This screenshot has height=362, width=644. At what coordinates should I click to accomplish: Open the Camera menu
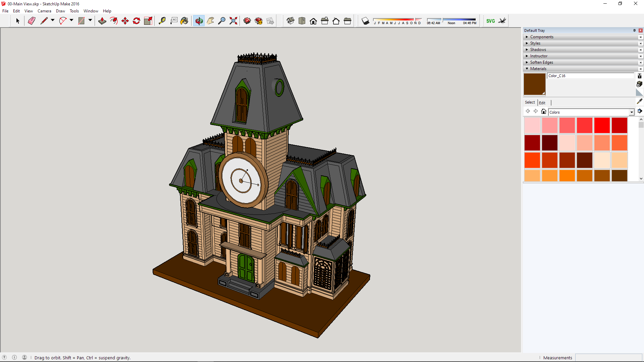tap(44, 11)
